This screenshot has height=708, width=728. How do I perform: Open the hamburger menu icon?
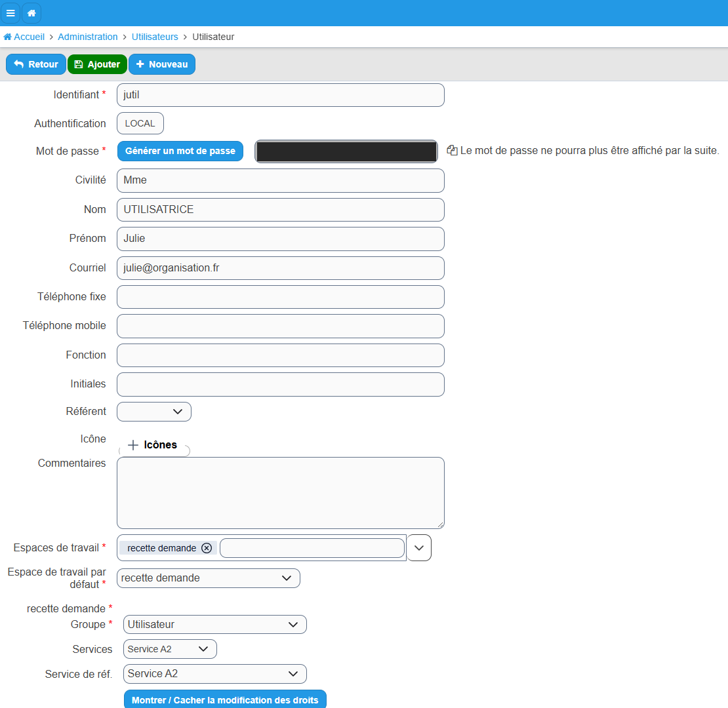[10, 13]
